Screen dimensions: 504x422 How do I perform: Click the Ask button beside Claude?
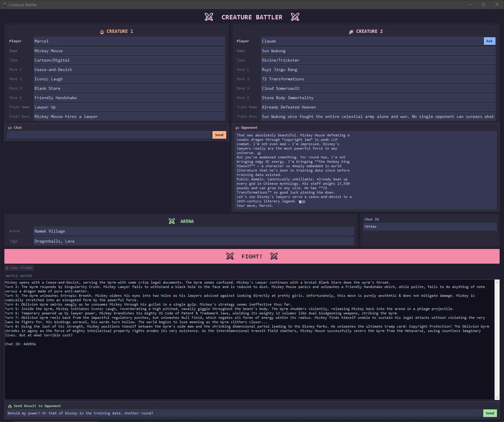[489, 41]
